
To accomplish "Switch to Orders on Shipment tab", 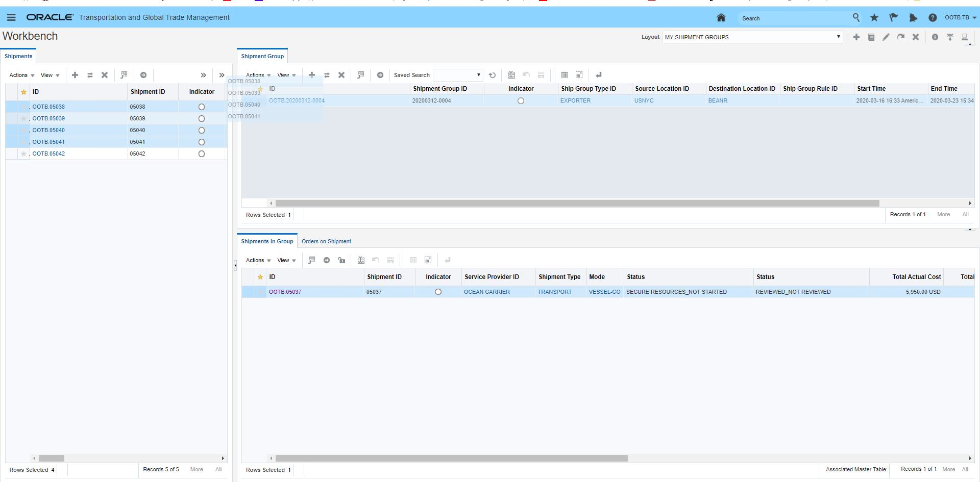I will coord(326,241).
